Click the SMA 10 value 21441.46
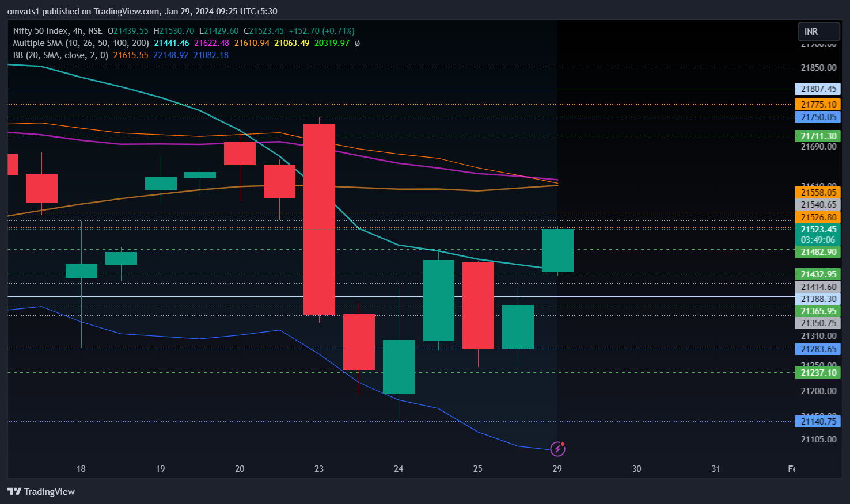850x504 pixels. coord(172,43)
